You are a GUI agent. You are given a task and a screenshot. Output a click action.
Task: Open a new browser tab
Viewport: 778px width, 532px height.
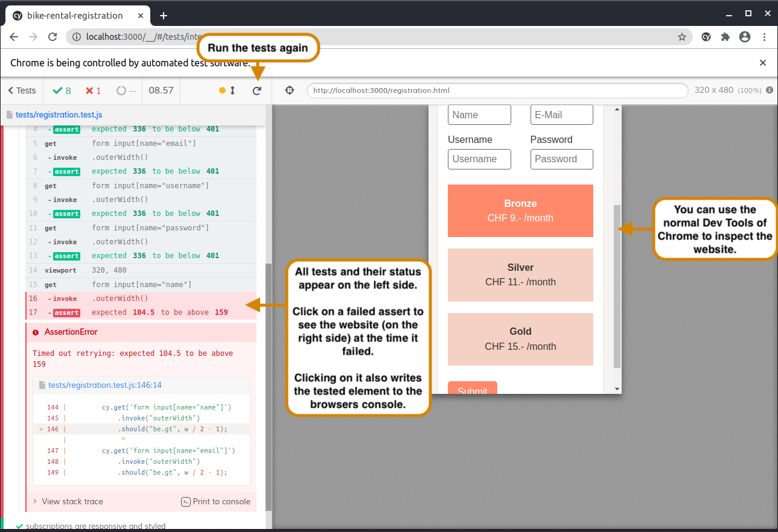pyautogui.click(x=163, y=16)
